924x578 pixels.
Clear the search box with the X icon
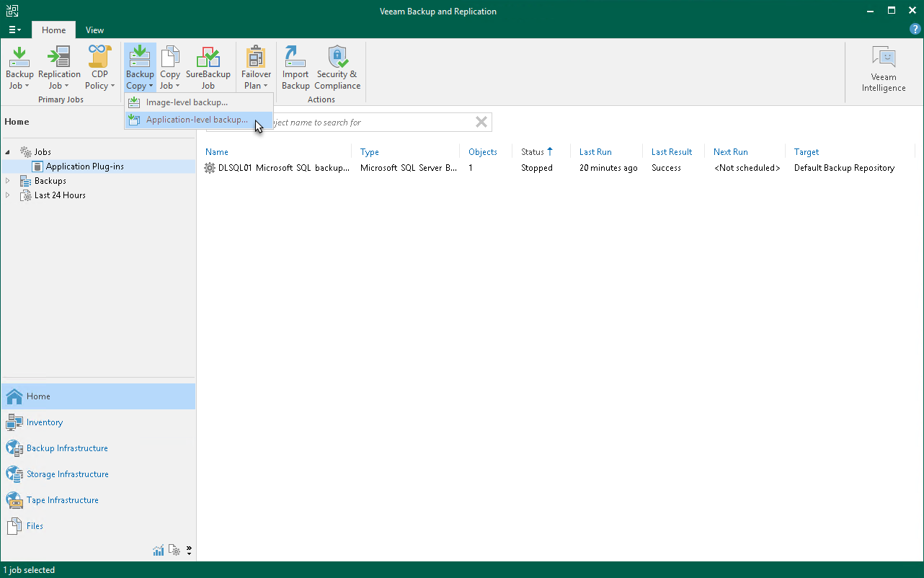click(481, 122)
